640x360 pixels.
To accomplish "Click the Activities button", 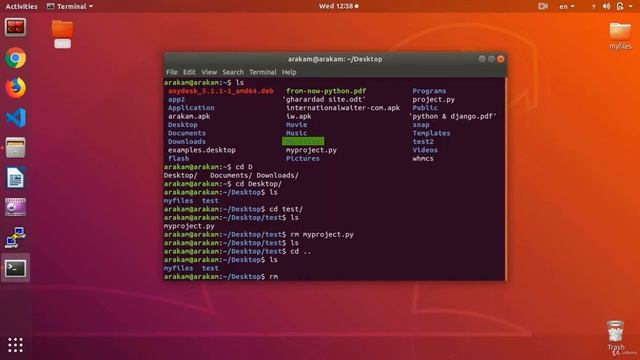I will [x=21, y=6].
